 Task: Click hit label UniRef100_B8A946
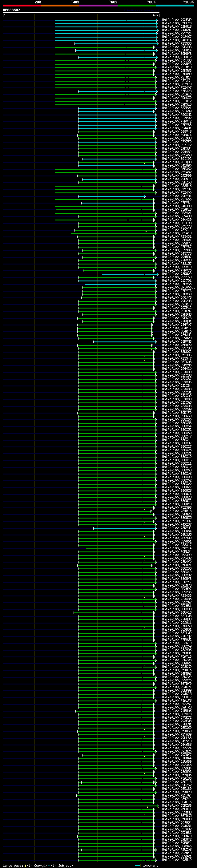coord(177,846)
